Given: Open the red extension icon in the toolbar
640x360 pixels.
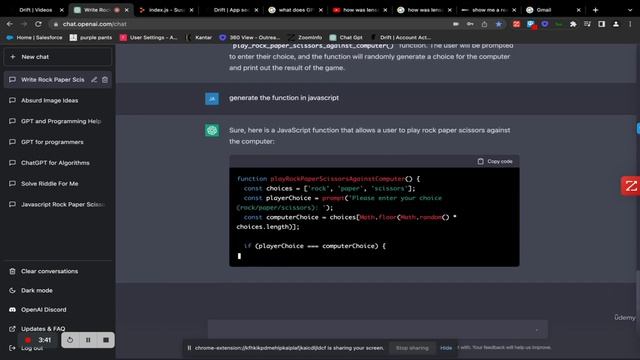Looking at the screenshot, I should pyautogui.click(x=516, y=24).
